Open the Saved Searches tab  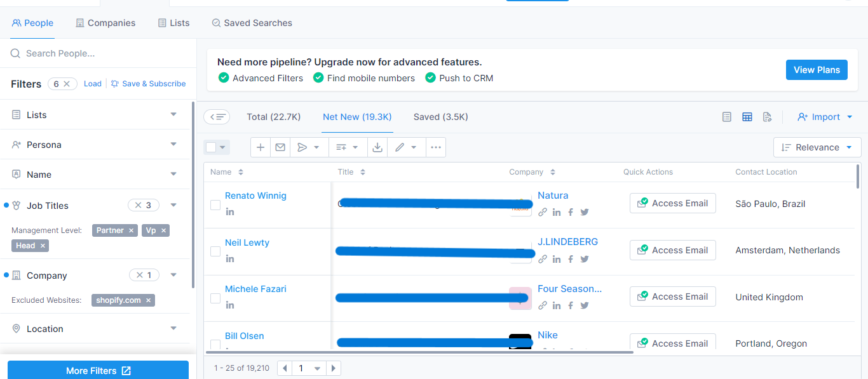(x=252, y=23)
